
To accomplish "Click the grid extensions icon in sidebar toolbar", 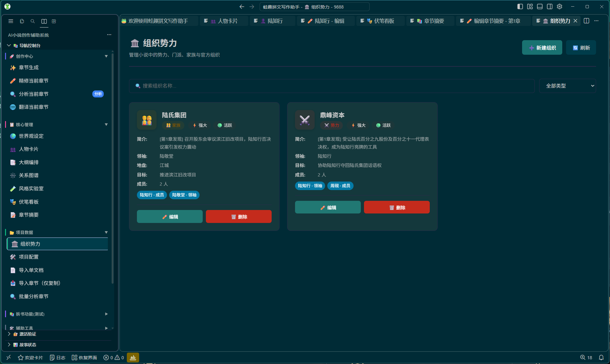I will (x=54, y=21).
